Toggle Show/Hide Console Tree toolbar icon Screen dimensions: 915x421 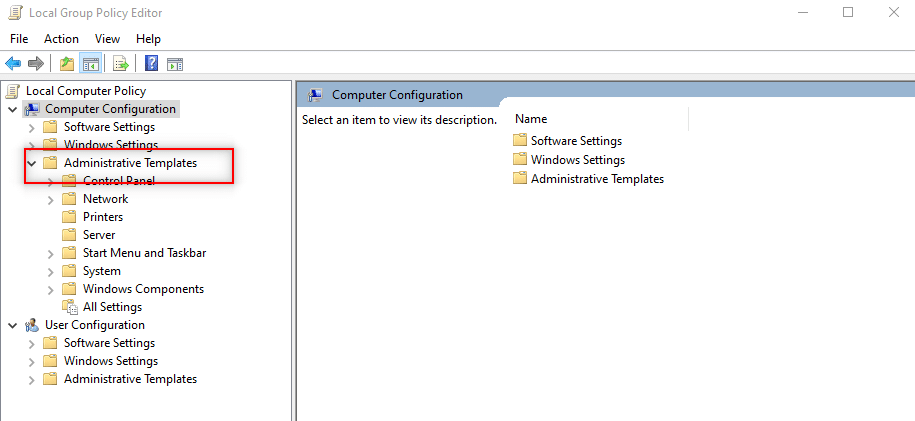tap(90, 64)
